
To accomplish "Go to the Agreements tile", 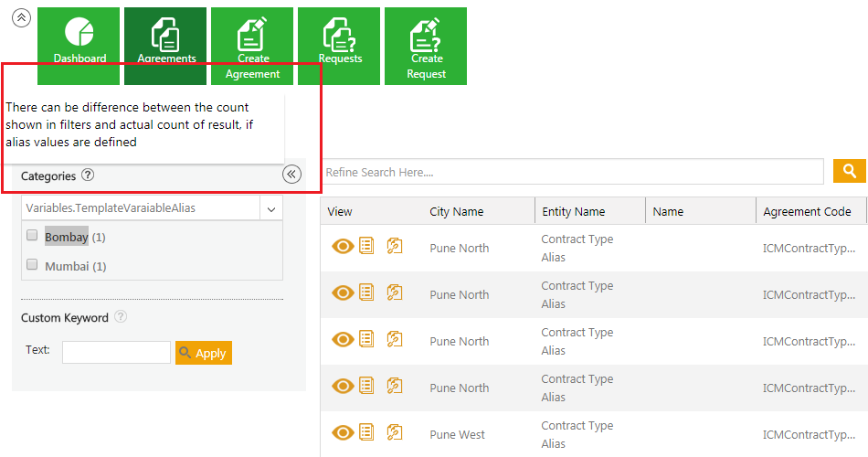I will [165, 46].
